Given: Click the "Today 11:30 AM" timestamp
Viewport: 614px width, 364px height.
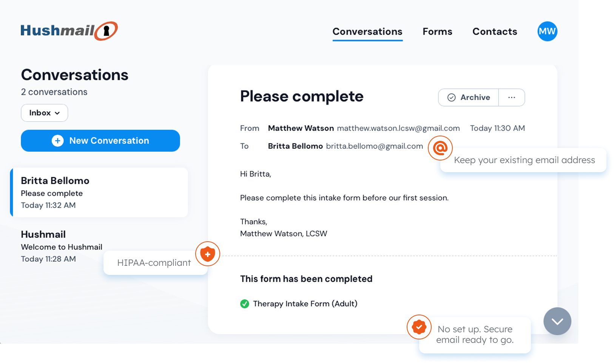Looking at the screenshot, I should (x=497, y=128).
